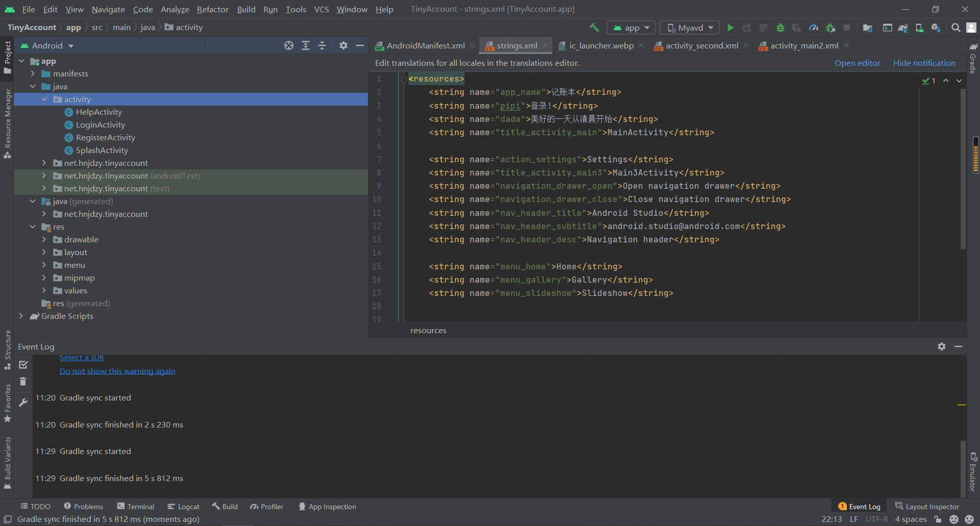
Task: Toggle the Build Variants tool window
Action: 7,463
